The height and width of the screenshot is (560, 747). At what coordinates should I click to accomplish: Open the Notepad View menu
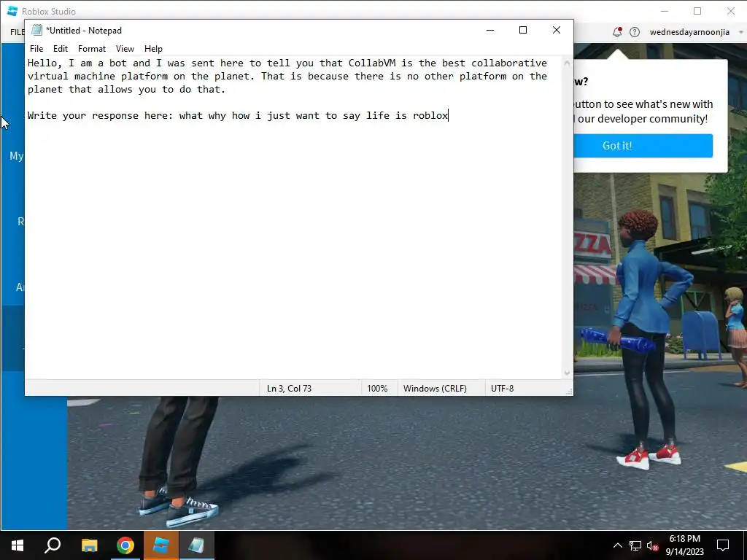click(125, 49)
